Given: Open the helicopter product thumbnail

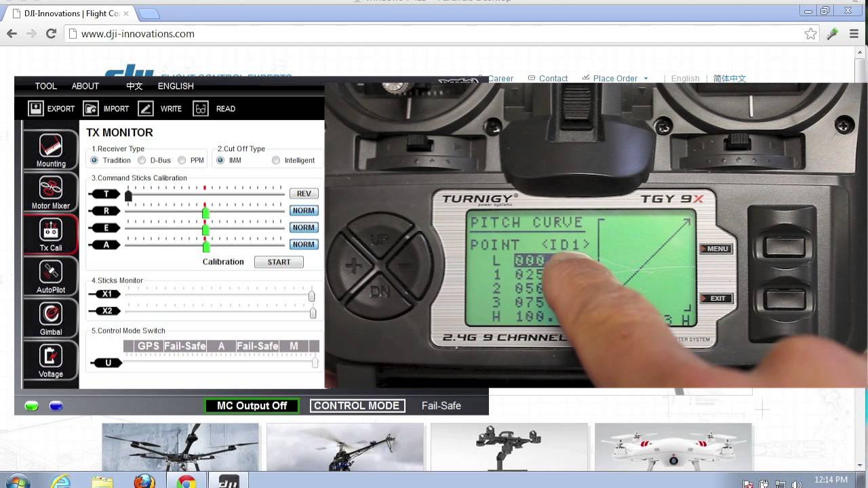Looking at the screenshot, I should tap(345, 447).
